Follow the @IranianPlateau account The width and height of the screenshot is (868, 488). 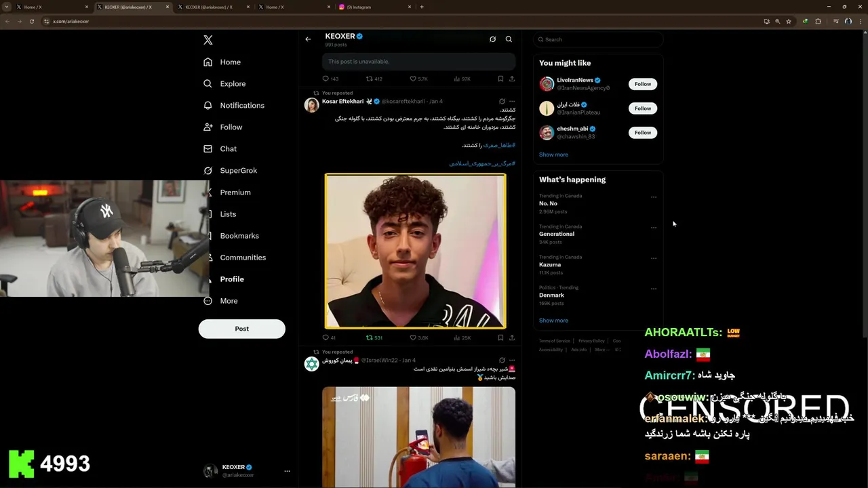click(x=642, y=108)
